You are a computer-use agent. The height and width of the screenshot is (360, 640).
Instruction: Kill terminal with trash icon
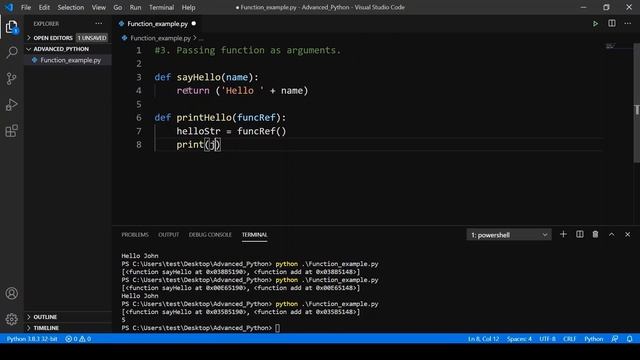pyautogui.click(x=595, y=234)
